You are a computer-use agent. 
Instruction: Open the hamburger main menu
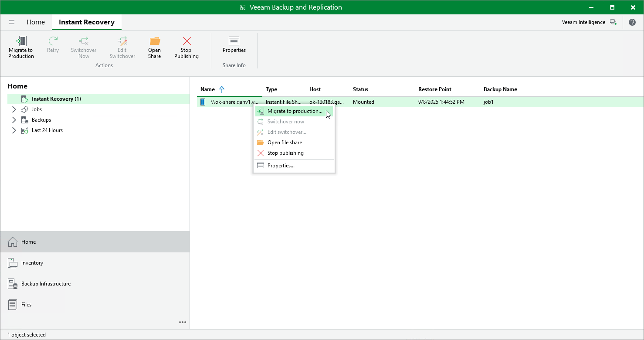pos(12,22)
